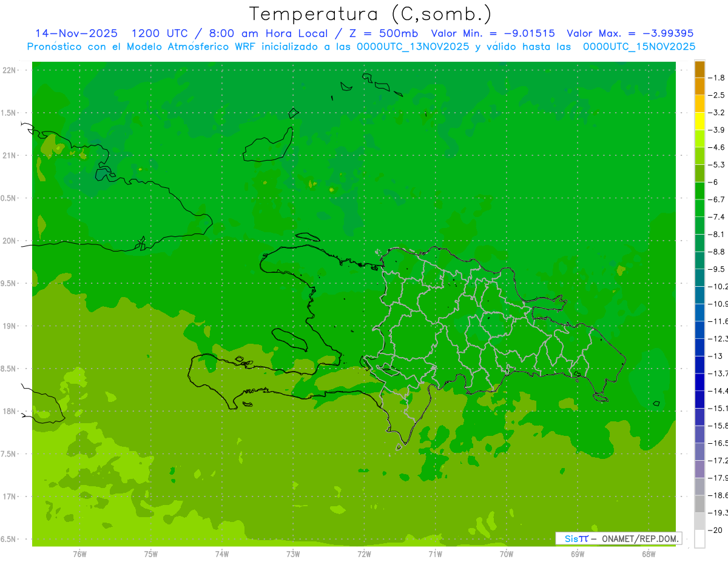The image size is (728, 562).
Task: Click the green swatch between -6 and -6.7
Action: pyautogui.click(x=699, y=191)
